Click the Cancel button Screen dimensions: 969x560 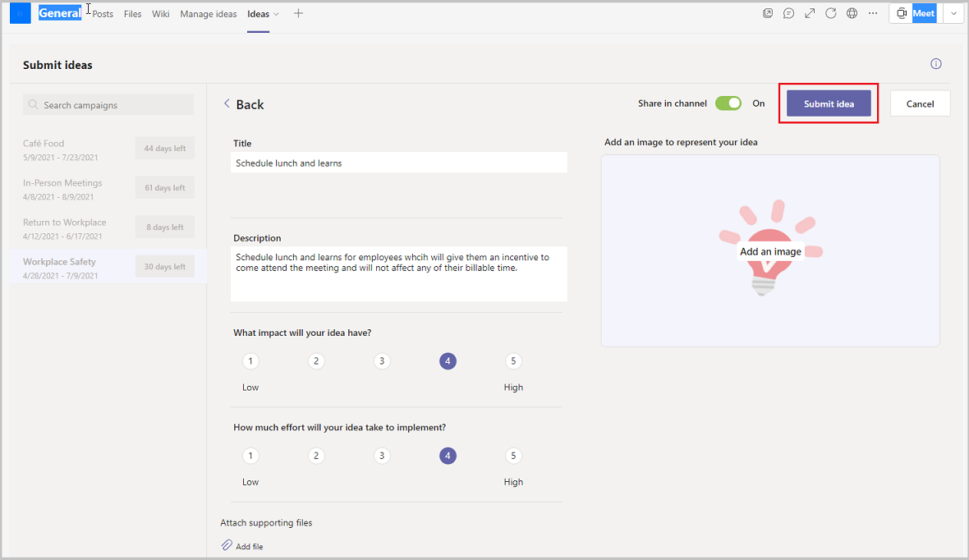920,103
